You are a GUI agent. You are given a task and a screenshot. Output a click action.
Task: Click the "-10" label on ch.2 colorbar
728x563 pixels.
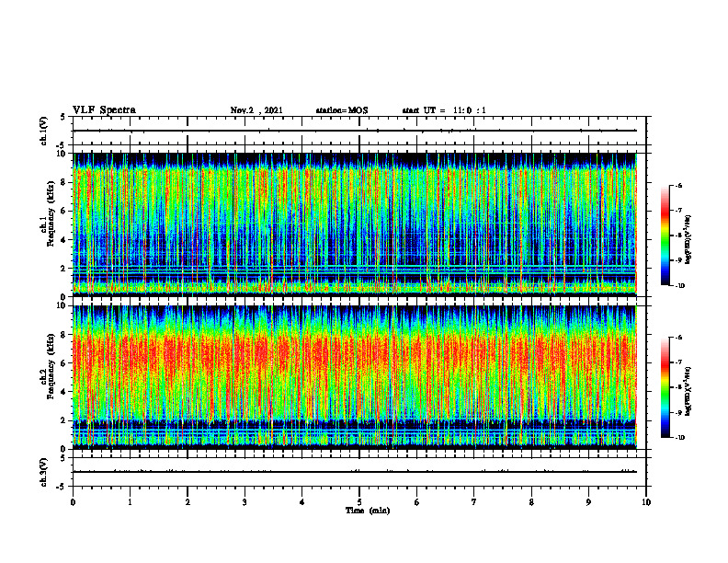coord(680,438)
